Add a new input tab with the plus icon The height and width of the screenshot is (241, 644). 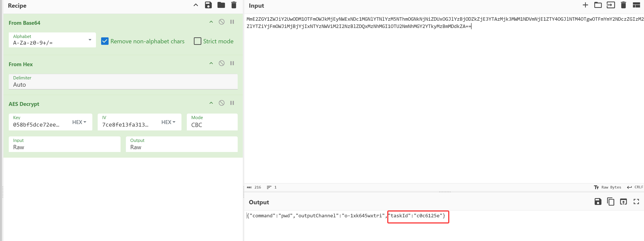[585, 5]
